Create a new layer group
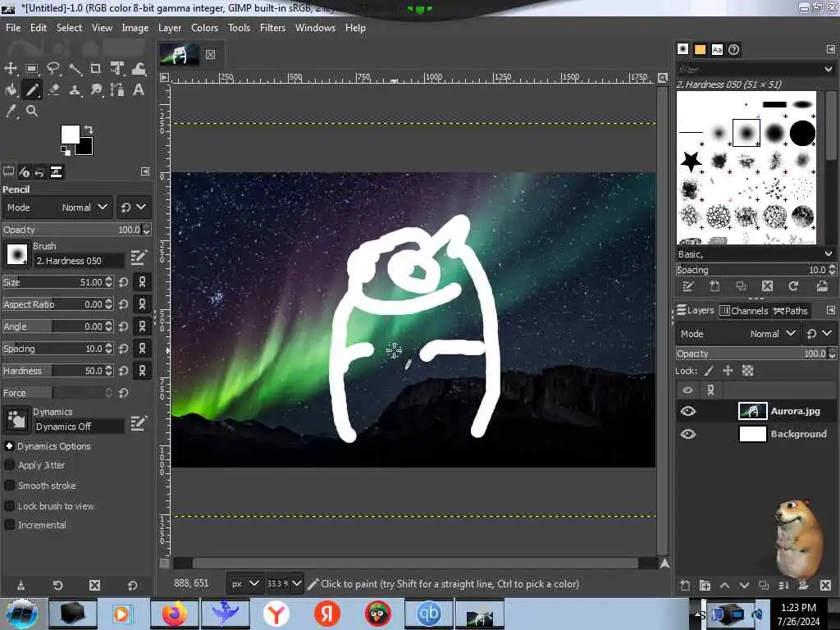Viewport: 840px width, 630px height. click(705, 585)
